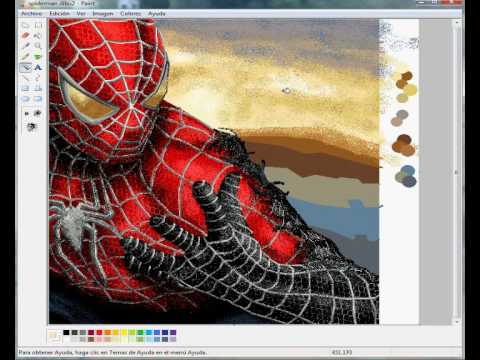This screenshot has width=480, height=360.
Task: Pick the dark red maroon swatch
Action: (x=91, y=332)
